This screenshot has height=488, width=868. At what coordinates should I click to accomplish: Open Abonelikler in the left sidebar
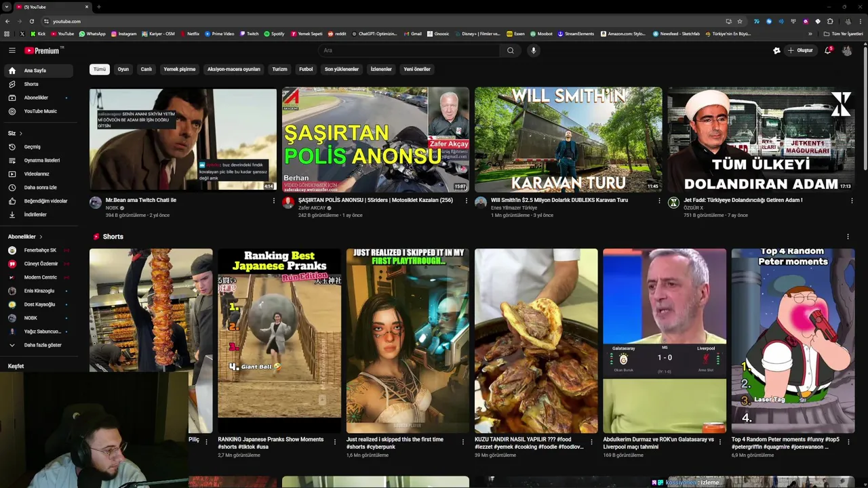point(39,98)
